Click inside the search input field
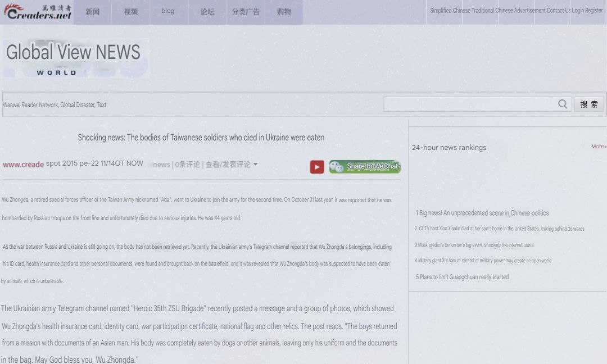The height and width of the screenshot is (364, 607). click(x=469, y=104)
